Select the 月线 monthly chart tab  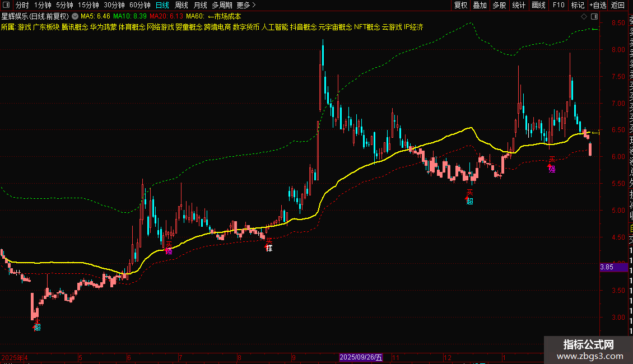click(x=200, y=5)
